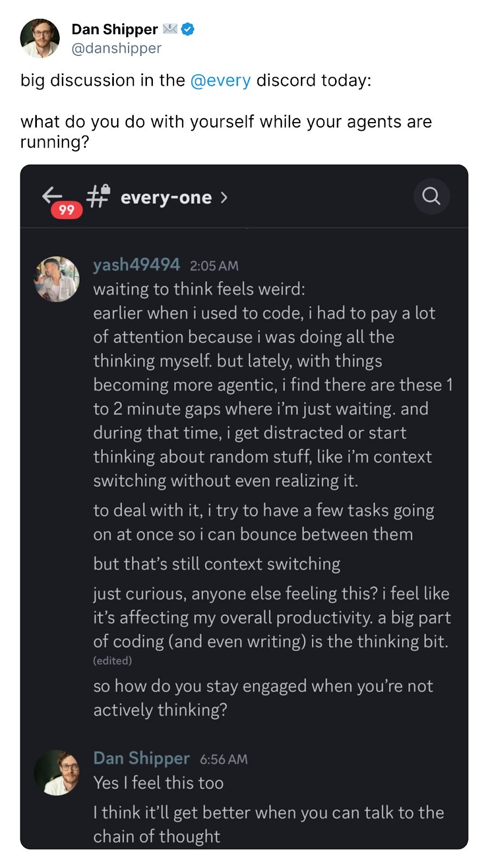Click the locked channel hashtag icon
The image size is (488, 868).
[x=98, y=196]
